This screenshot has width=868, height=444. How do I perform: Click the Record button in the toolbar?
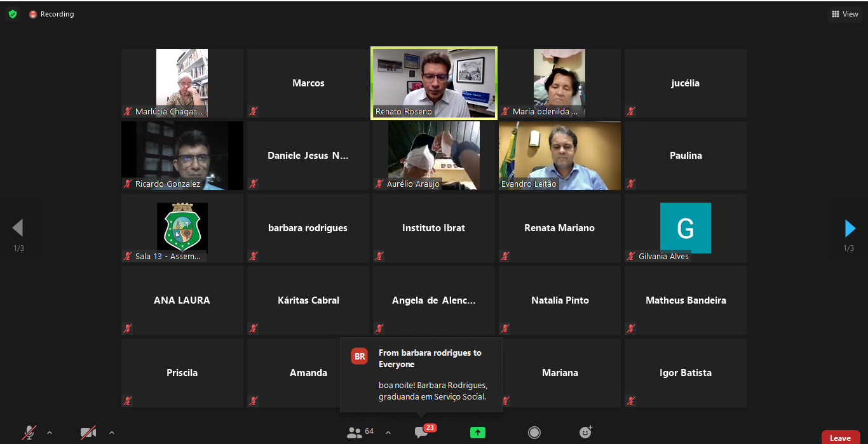pyautogui.click(x=534, y=433)
